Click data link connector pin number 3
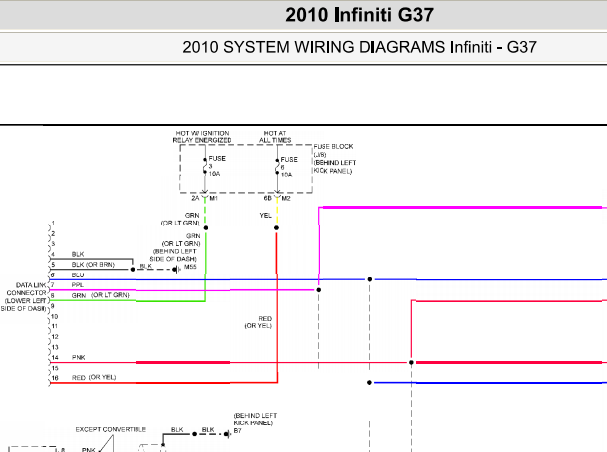Image resolution: width=607 pixels, height=452 pixels. click(x=53, y=244)
